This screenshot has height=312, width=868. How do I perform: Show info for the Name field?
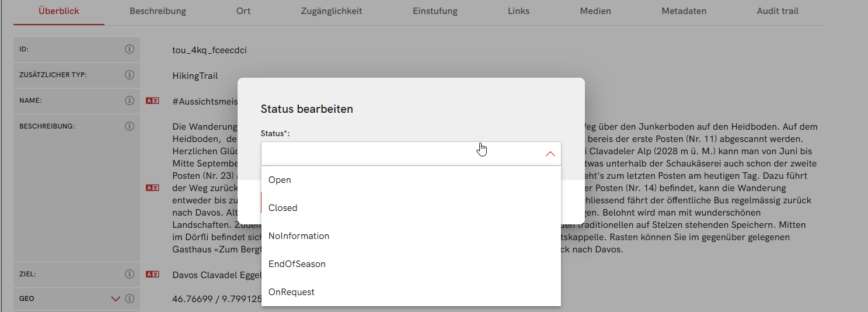coord(130,100)
